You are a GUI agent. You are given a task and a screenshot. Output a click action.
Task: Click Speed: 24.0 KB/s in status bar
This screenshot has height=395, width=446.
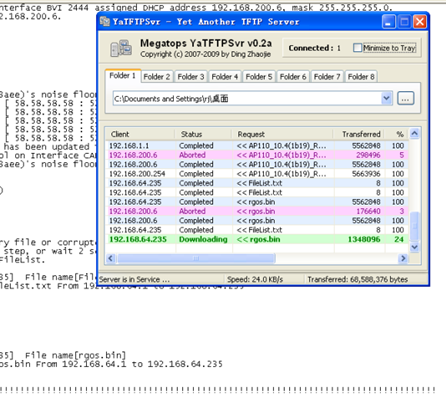pyautogui.click(x=255, y=280)
